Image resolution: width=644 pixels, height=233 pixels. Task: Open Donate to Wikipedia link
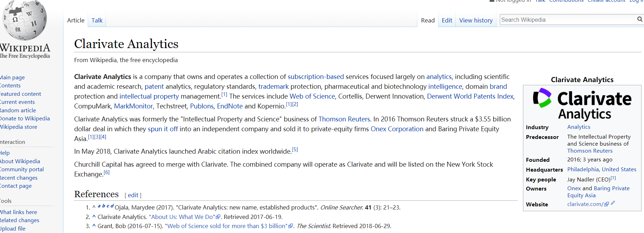(x=25, y=119)
